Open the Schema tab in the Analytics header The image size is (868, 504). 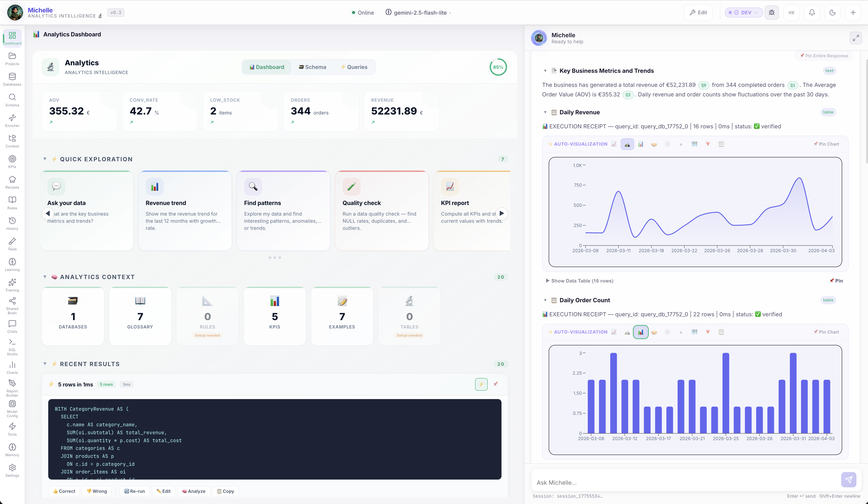(312, 67)
